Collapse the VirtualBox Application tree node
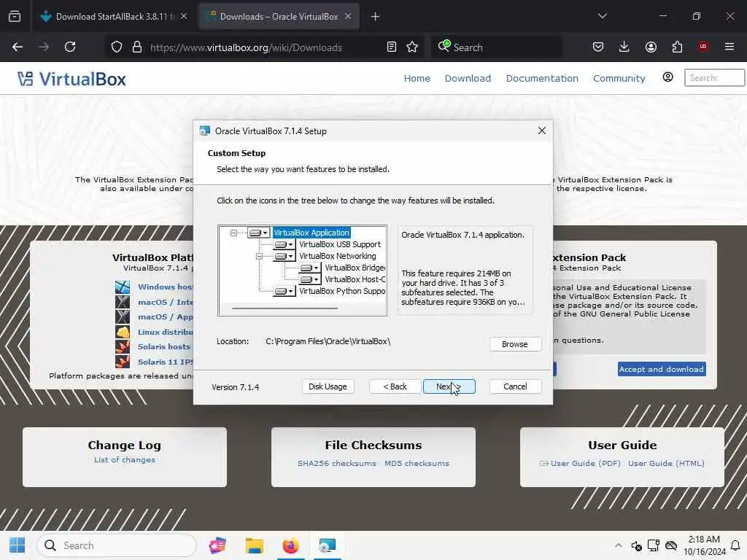 click(x=233, y=233)
